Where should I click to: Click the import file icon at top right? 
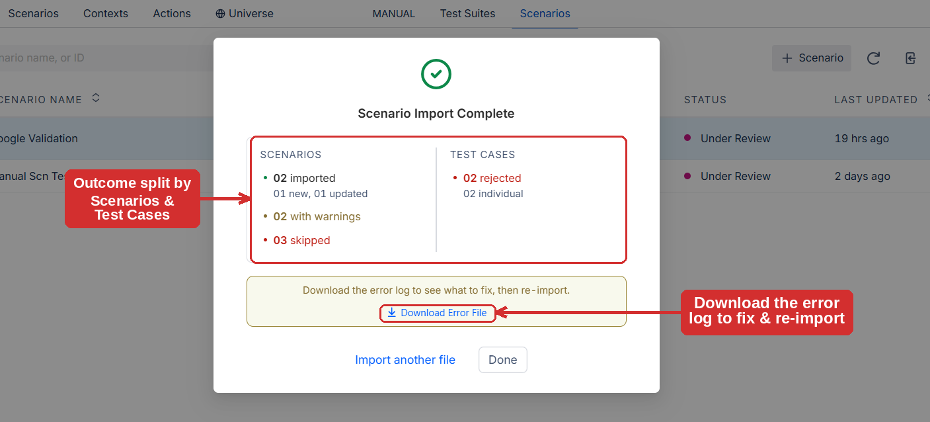click(x=910, y=58)
